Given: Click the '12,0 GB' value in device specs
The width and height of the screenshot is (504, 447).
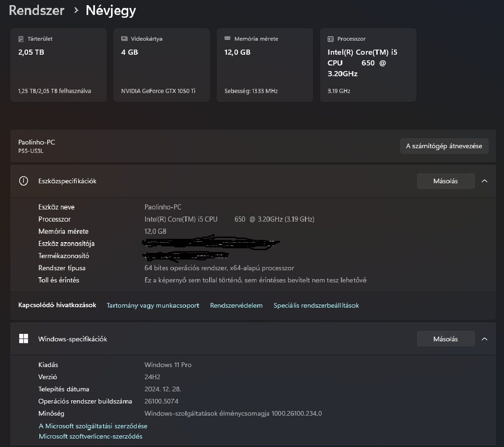Looking at the screenshot, I should tap(155, 231).
